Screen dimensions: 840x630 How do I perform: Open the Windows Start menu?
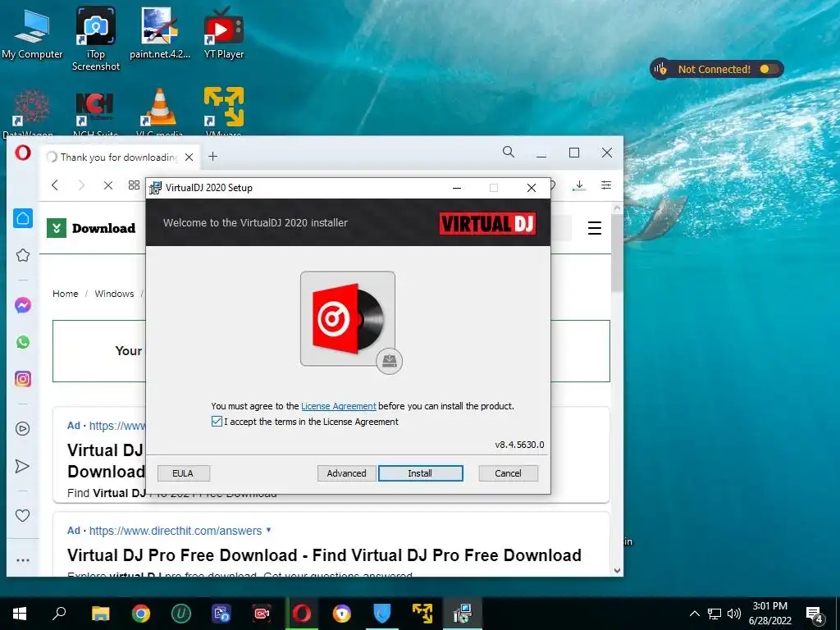tap(20, 614)
